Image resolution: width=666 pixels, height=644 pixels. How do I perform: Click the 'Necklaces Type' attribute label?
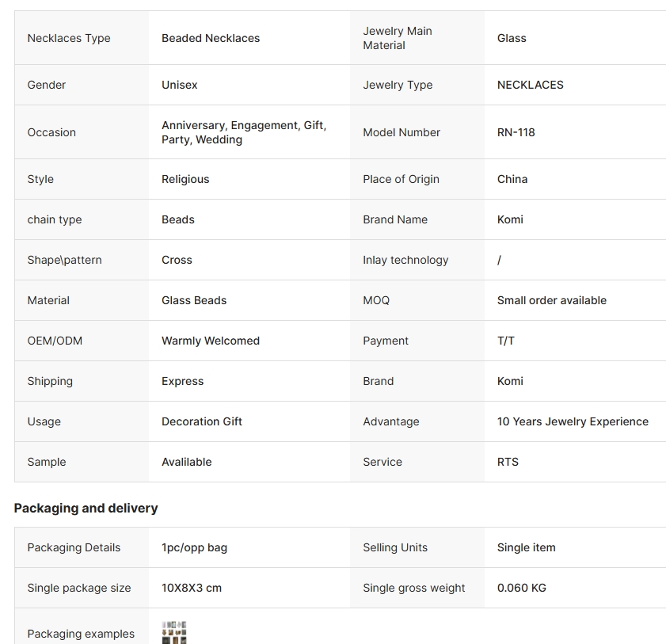coord(69,38)
